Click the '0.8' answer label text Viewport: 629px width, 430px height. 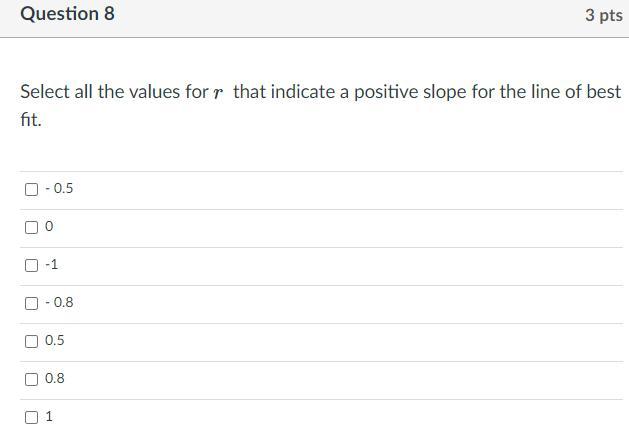[x=55, y=379]
